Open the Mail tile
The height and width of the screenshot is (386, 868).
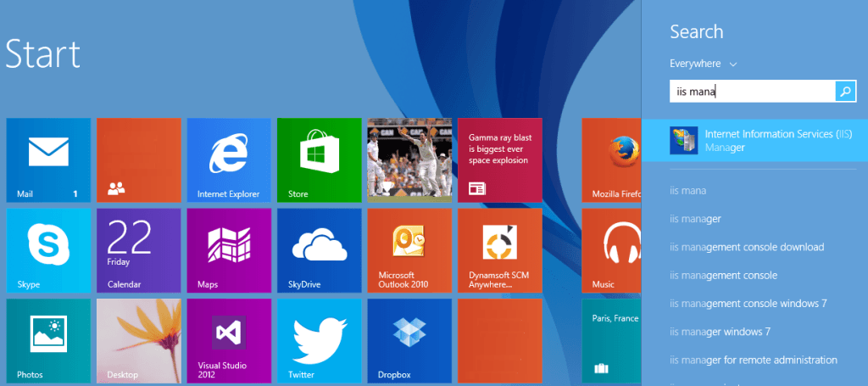pos(48,160)
